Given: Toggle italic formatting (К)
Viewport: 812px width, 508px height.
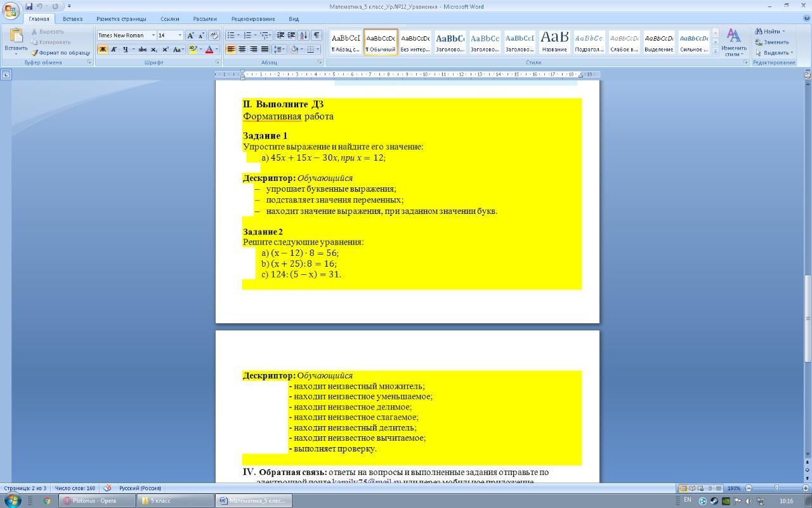Looking at the screenshot, I should 114,50.
